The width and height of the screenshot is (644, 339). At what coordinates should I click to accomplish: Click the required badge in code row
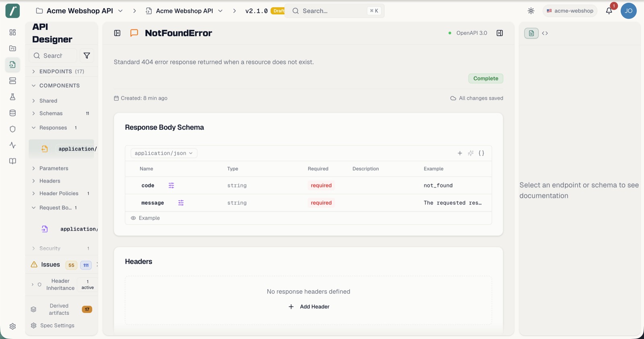click(321, 185)
